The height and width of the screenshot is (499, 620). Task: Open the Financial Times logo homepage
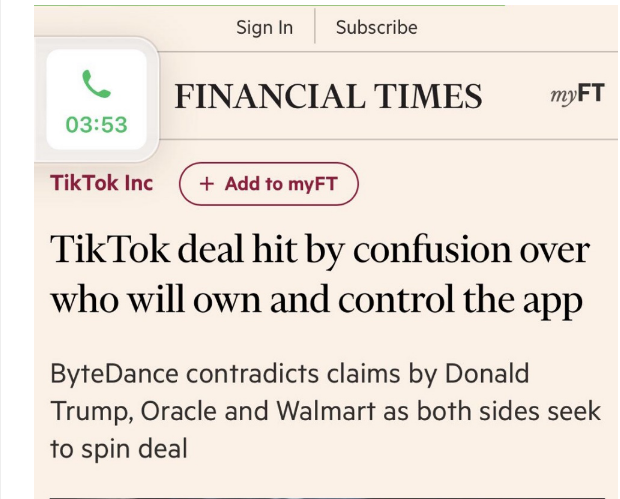click(x=328, y=96)
